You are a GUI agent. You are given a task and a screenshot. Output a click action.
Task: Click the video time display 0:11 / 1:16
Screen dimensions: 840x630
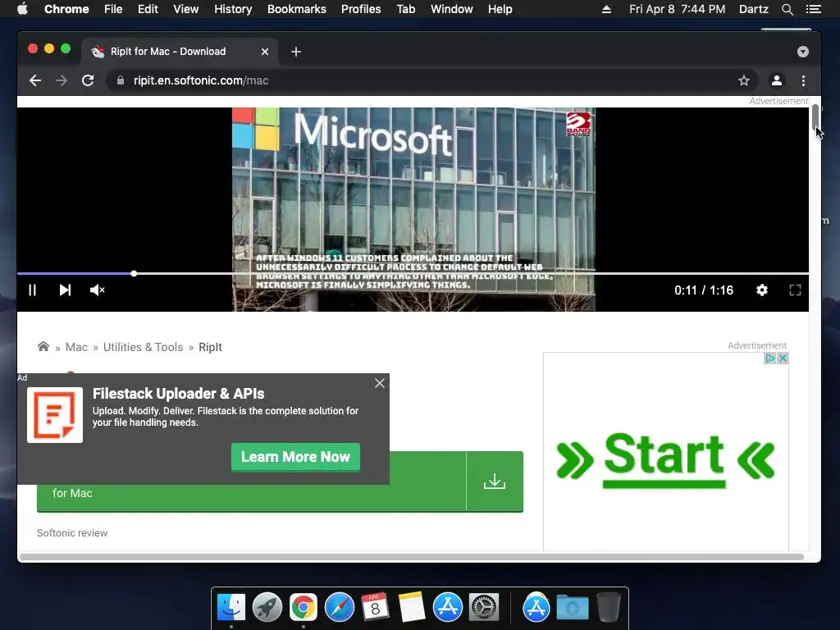(703, 290)
